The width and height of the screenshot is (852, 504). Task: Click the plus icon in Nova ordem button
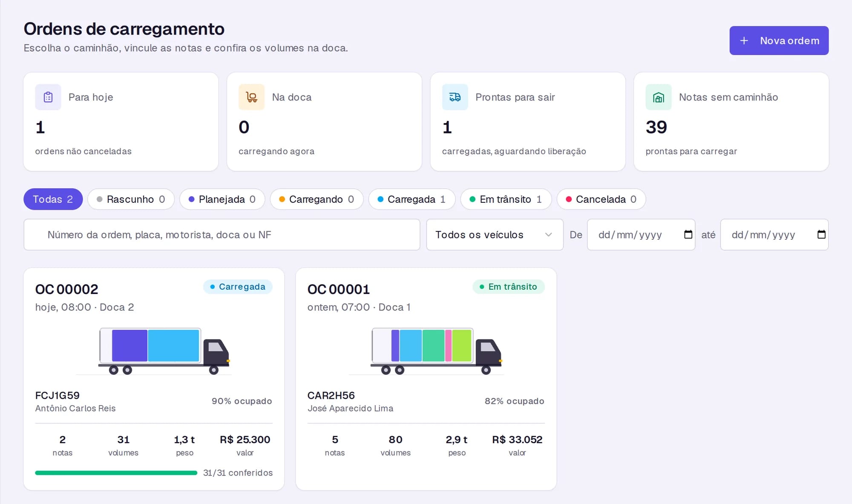click(x=744, y=40)
